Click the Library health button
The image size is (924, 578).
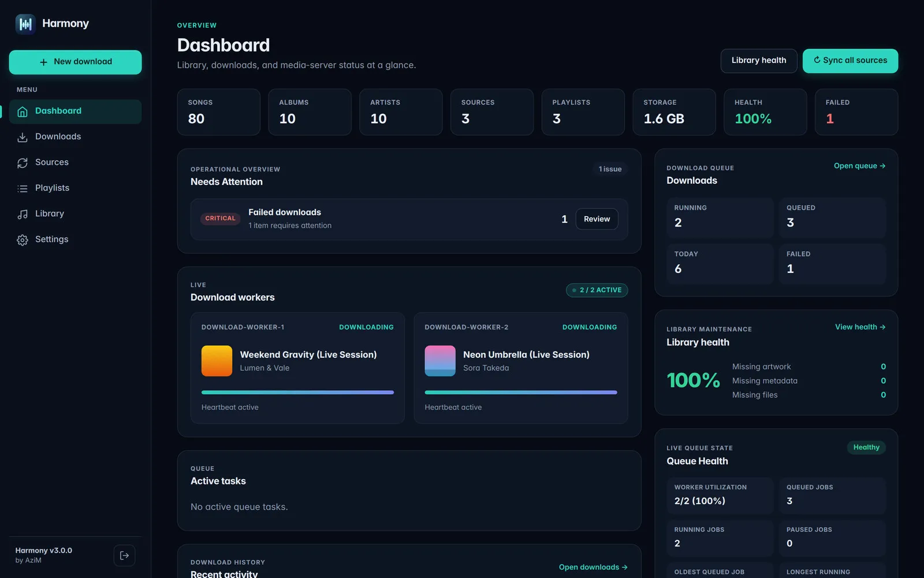[759, 61]
